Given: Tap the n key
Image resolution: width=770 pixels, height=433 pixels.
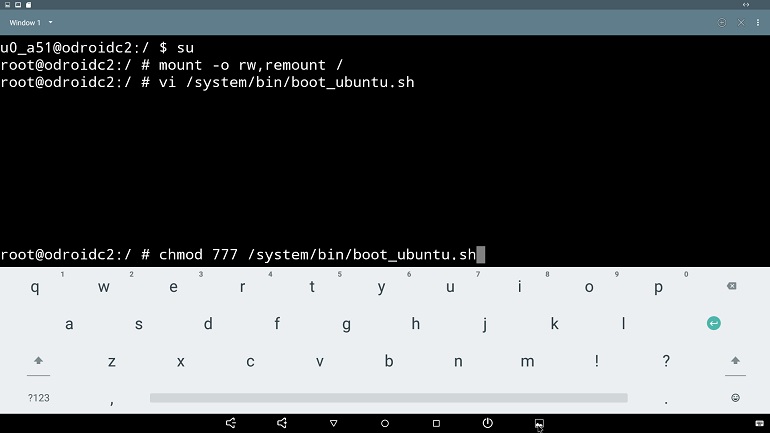Looking at the screenshot, I should click(458, 362).
